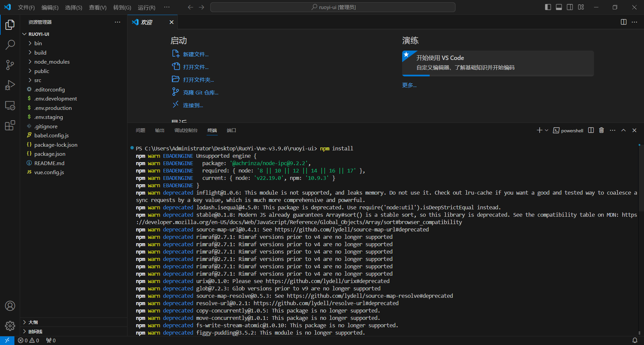
Task: Expand the src folder
Action: click(38, 80)
